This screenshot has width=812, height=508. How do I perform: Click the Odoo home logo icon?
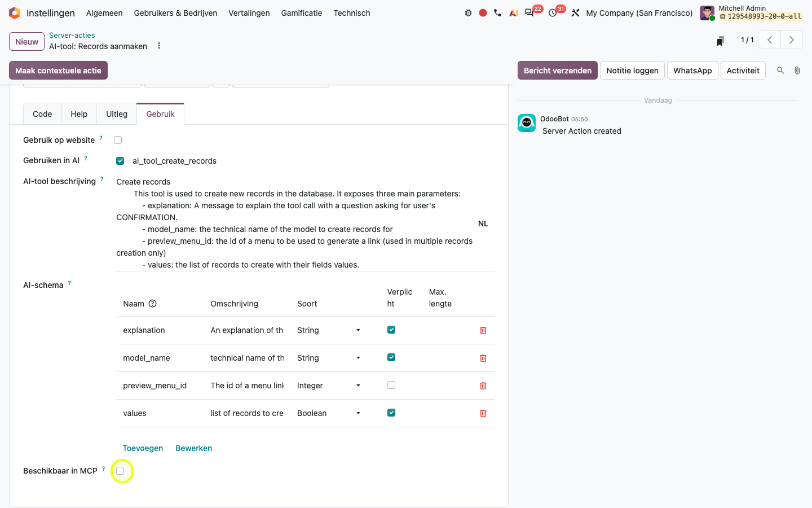(x=15, y=13)
